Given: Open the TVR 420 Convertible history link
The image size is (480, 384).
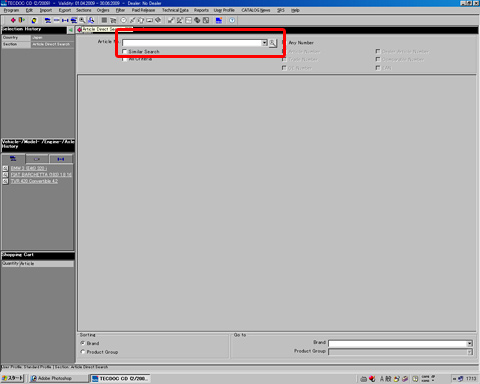Looking at the screenshot, I should (x=34, y=181).
